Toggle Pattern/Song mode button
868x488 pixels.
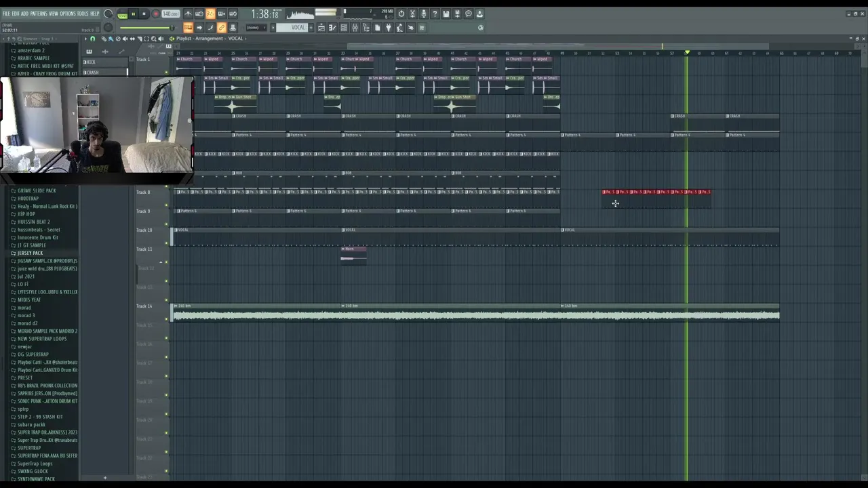(x=122, y=14)
